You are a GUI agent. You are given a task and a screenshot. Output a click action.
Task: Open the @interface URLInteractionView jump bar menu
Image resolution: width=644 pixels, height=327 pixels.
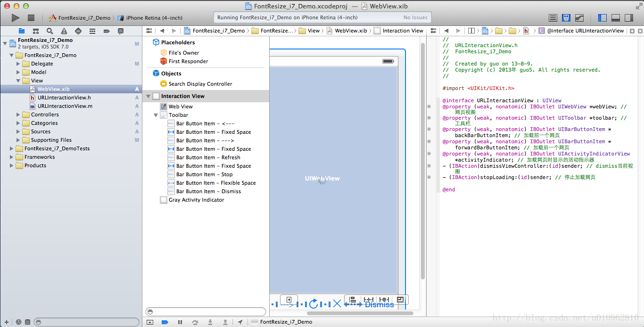click(581, 31)
